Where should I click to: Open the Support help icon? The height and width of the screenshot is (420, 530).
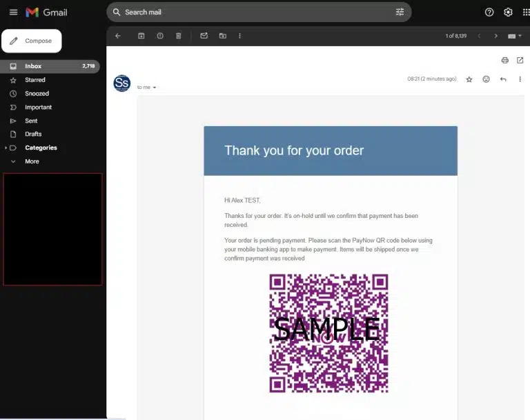[x=489, y=12]
